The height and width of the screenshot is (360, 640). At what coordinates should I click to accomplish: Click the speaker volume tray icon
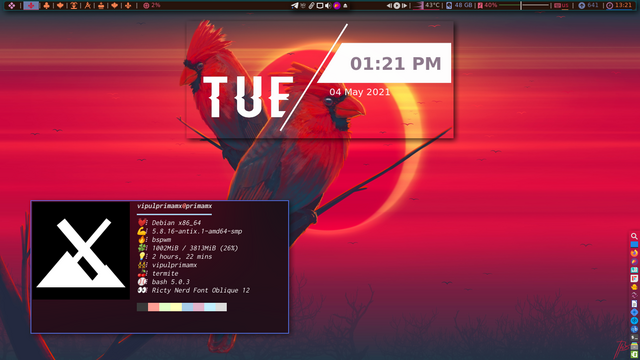pos(328,5)
